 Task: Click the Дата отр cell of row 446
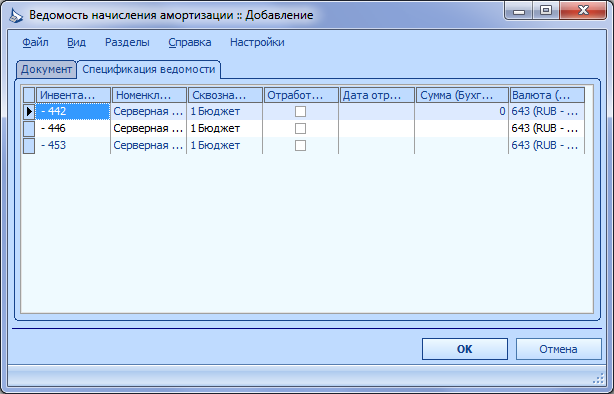pyautogui.click(x=377, y=128)
